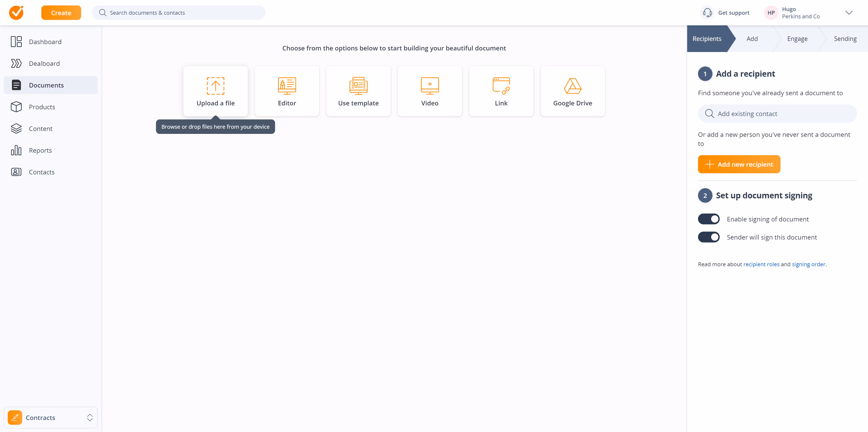868x432 pixels.
Task: Import from Google Drive icon
Action: tap(573, 86)
